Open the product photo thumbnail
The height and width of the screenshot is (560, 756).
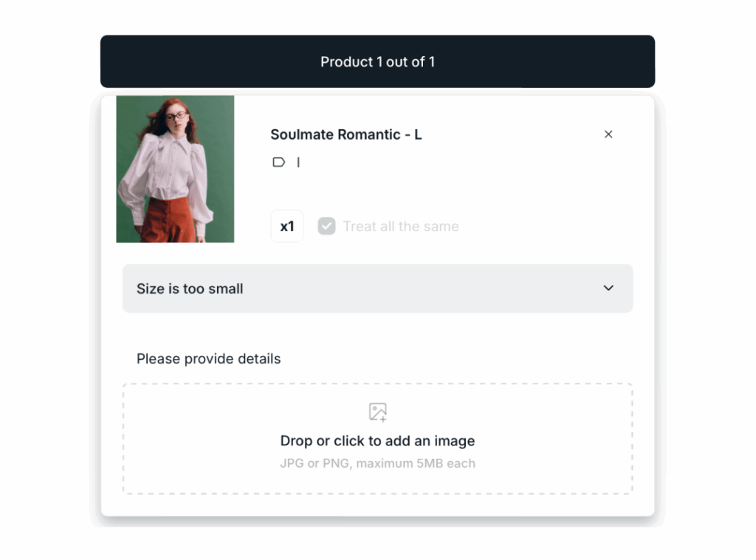click(x=175, y=168)
